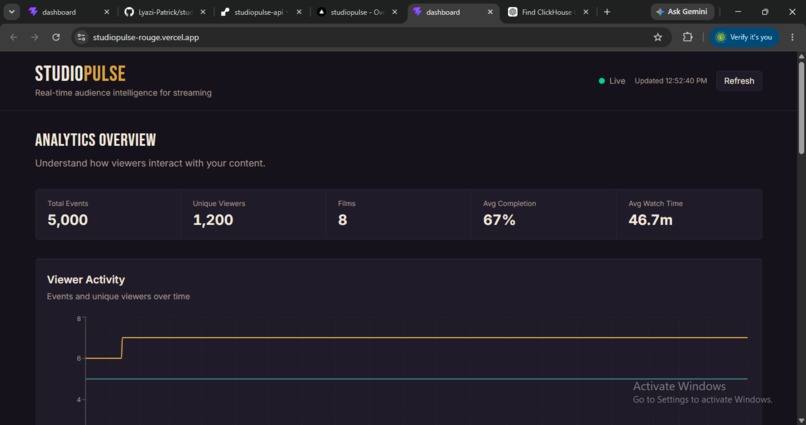Close the active dashboard tab
The width and height of the screenshot is (806, 425).
(x=490, y=12)
